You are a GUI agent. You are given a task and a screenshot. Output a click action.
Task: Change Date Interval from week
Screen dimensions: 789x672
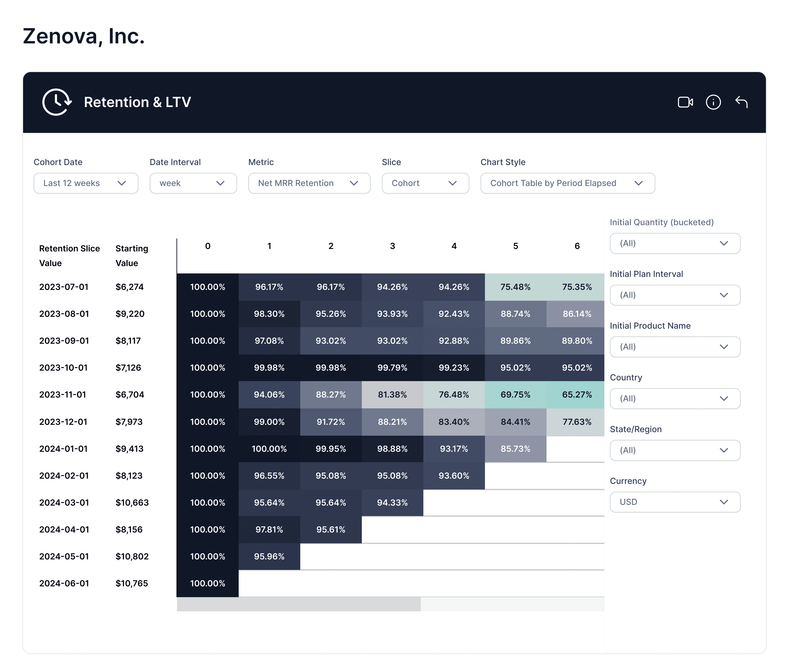click(x=193, y=183)
